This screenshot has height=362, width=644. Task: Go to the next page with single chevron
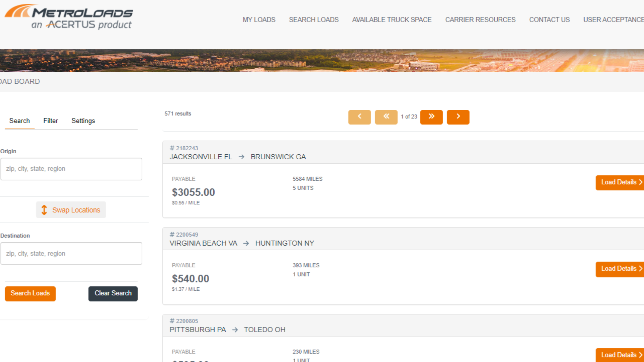click(x=458, y=117)
